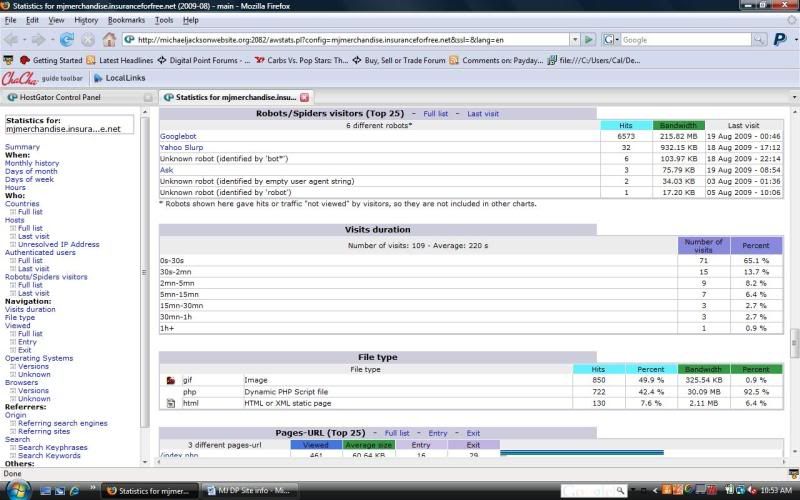Open the Home page icon
The image size is (800, 500).
pos(109,39)
